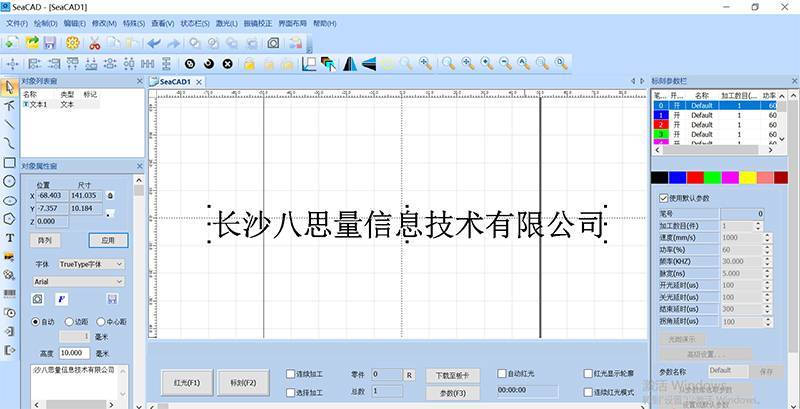Select pen row 2 red Default
This screenshot has height=409, width=800.
714,124
